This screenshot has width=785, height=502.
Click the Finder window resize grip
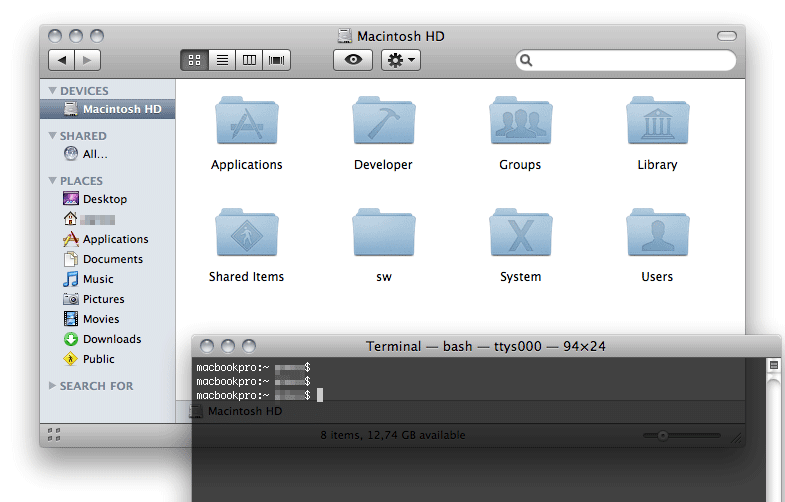coord(736,438)
